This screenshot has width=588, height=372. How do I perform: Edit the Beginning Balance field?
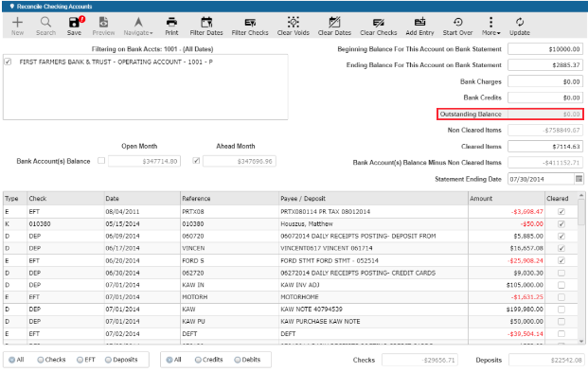coord(545,49)
